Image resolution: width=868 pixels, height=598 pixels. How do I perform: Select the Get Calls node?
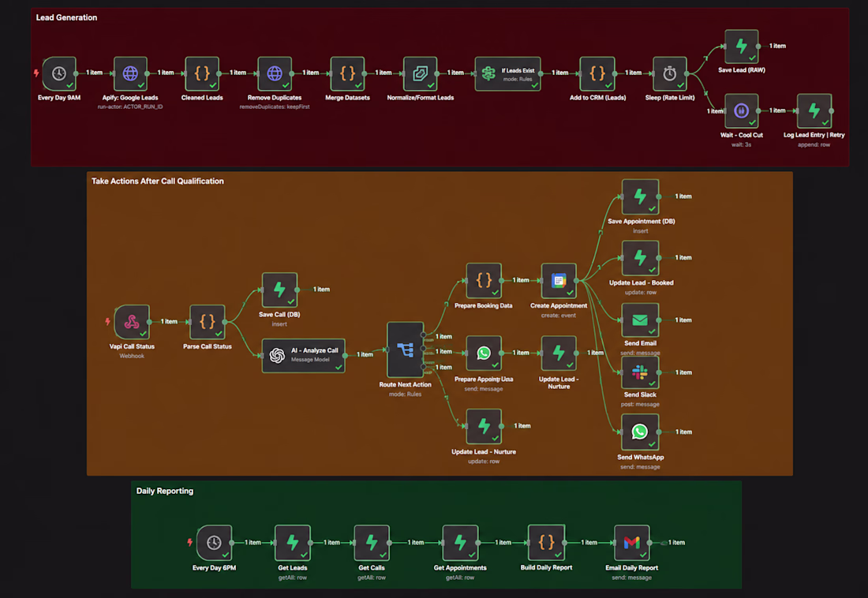[x=372, y=544]
